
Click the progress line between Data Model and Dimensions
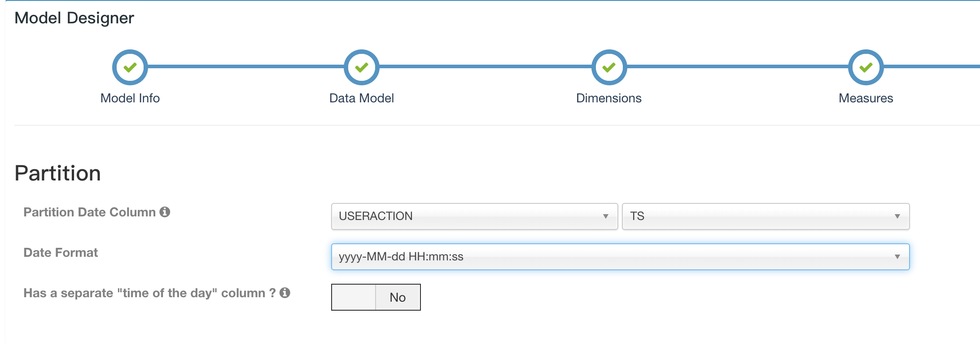pos(485,66)
